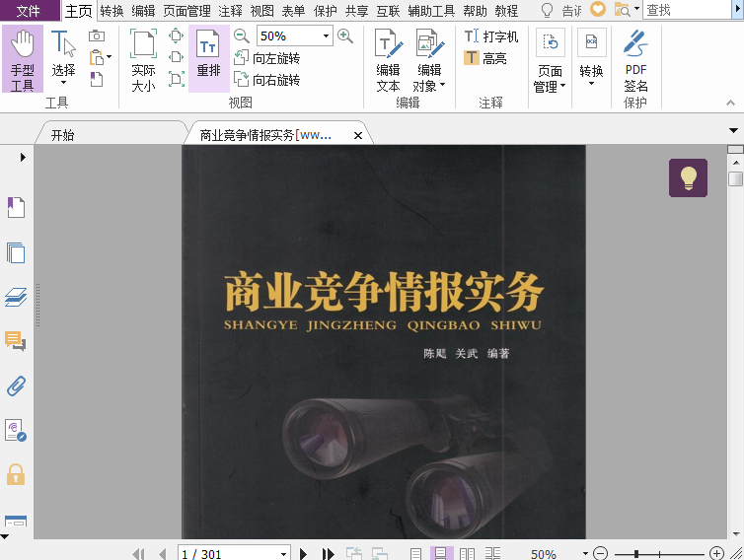Image resolution: width=744 pixels, height=560 pixels.
Task: Click the snapshot camera icon
Action: point(97,35)
